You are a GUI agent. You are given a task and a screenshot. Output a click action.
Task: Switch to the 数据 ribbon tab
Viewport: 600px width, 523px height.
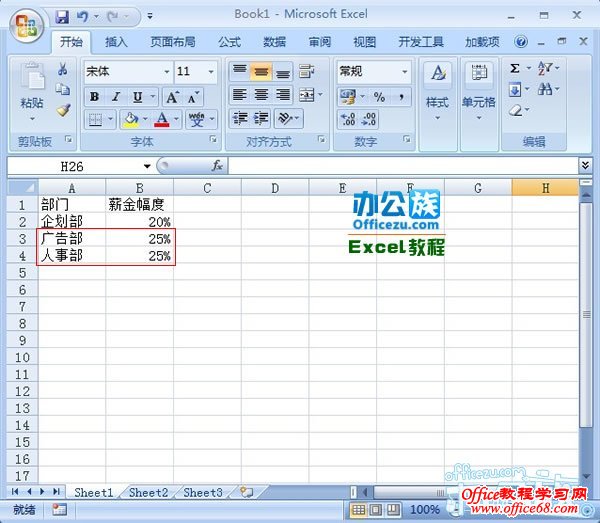pos(274,41)
